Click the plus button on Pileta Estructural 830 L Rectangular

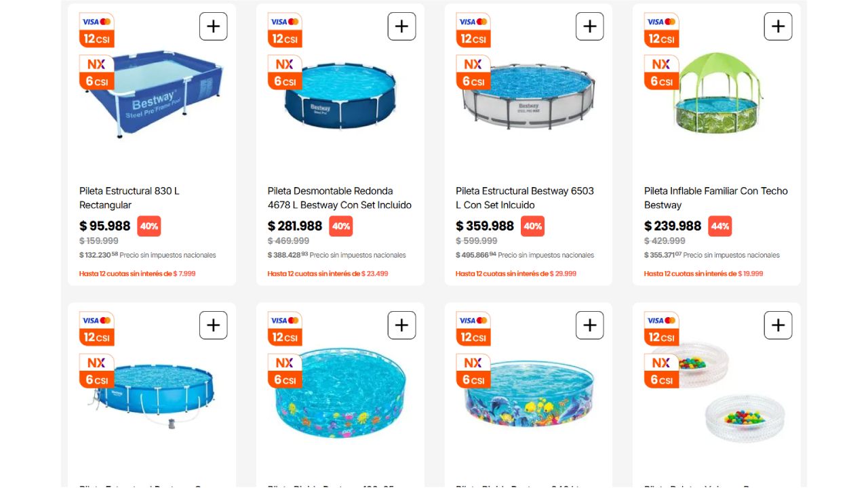tap(214, 26)
